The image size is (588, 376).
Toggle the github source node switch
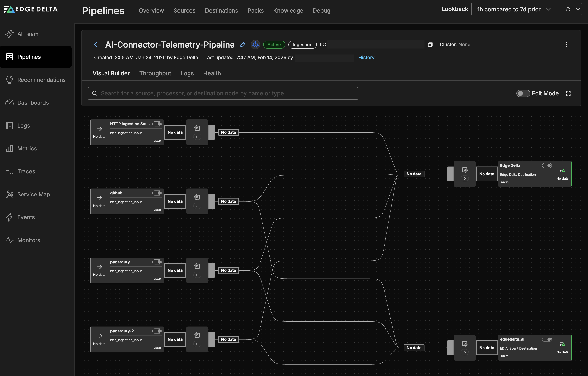tap(157, 193)
